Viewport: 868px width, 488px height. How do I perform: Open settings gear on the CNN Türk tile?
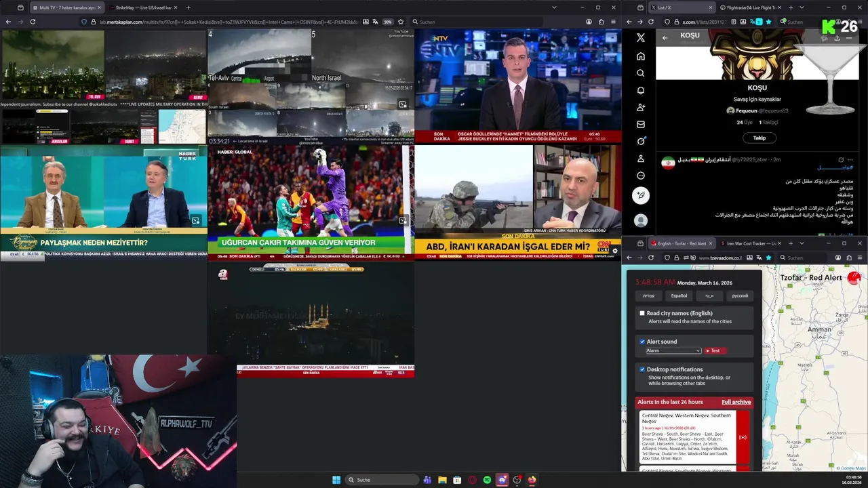[615, 251]
